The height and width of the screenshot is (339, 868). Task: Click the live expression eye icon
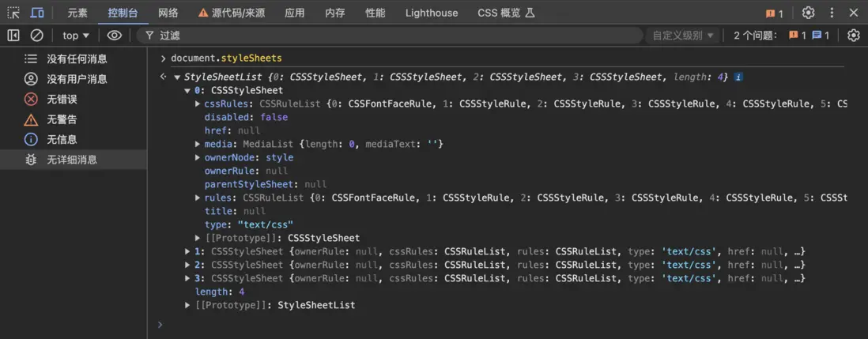point(115,36)
